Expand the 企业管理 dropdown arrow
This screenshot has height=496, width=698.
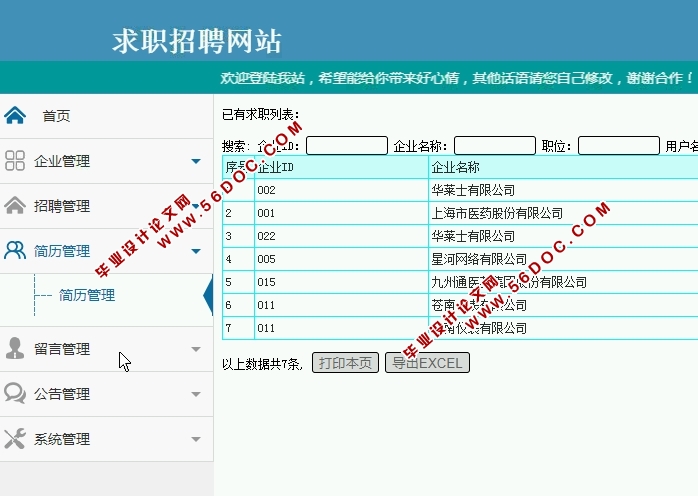(x=196, y=161)
